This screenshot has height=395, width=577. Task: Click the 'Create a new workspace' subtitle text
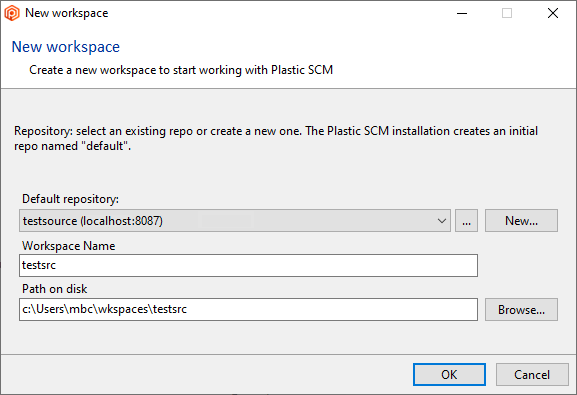(x=181, y=70)
